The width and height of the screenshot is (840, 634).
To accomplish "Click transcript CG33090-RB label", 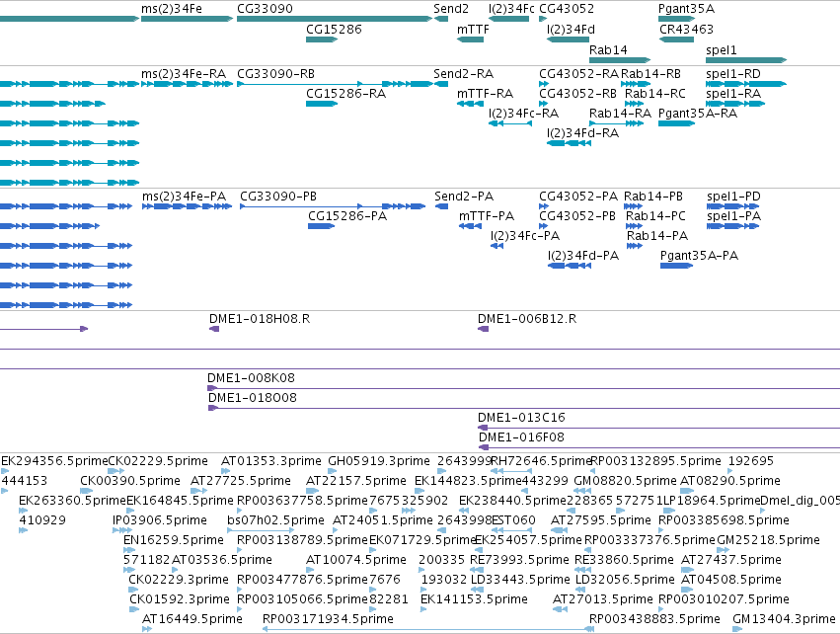I will coord(276,74).
